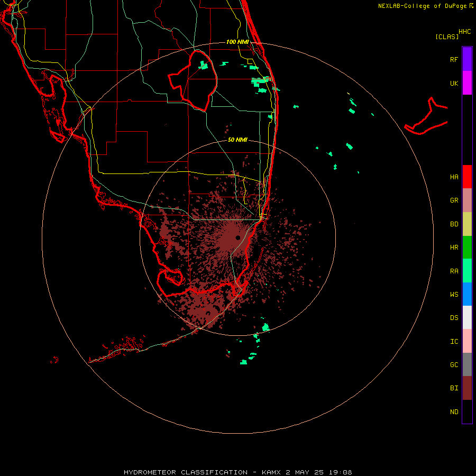The width and height of the screenshot is (476, 476).
Task: Click the HHC product label
Action: [464, 32]
